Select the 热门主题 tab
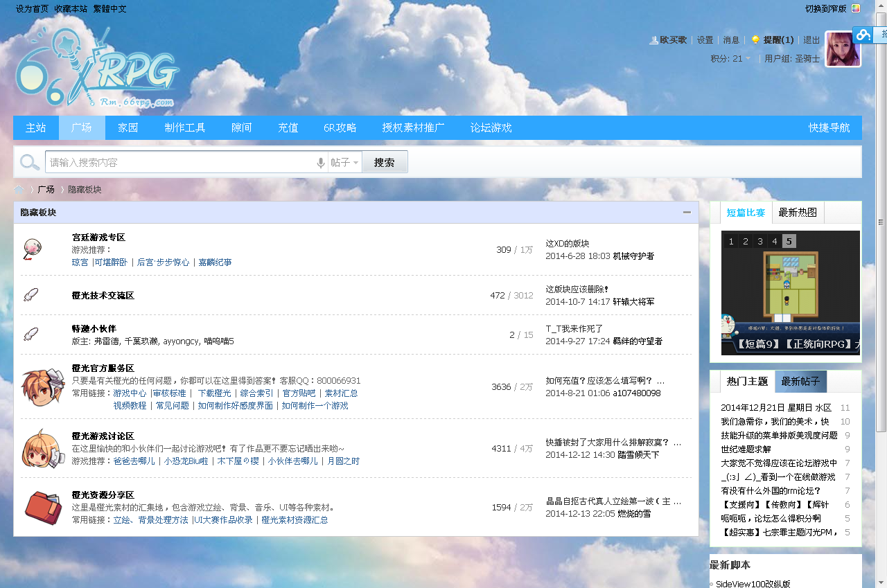 pos(747,382)
